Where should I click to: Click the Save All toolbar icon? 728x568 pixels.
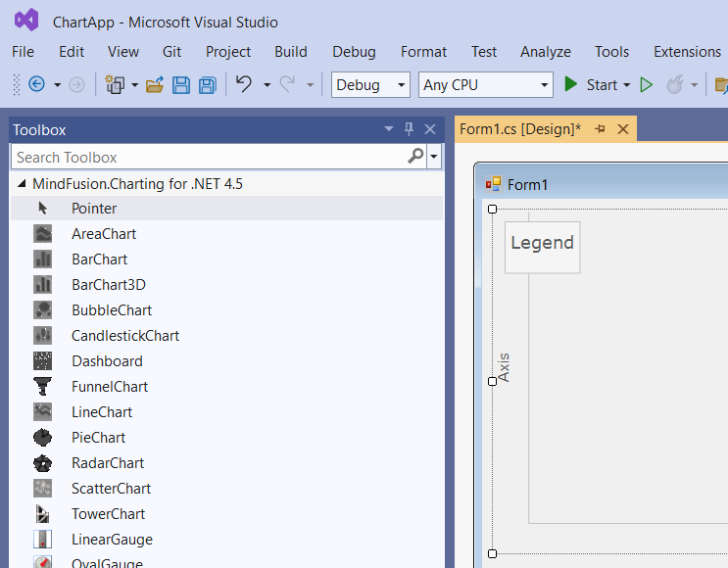(208, 85)
